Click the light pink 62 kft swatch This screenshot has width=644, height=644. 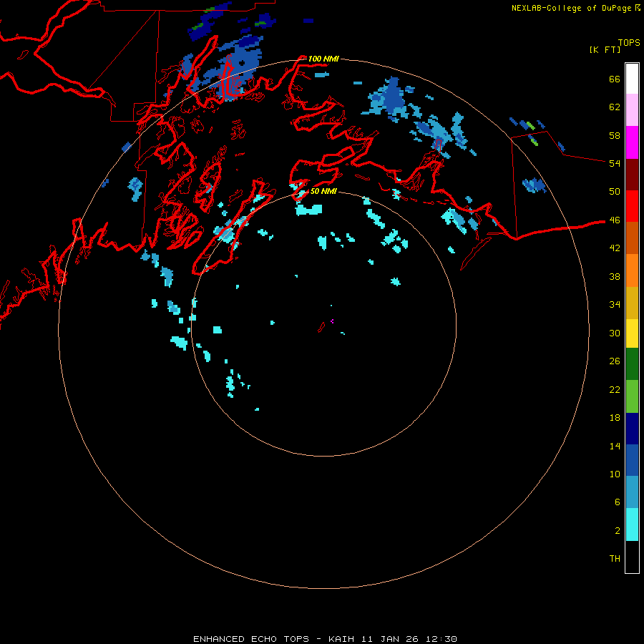pyautogui.click(x=632, y=110)
